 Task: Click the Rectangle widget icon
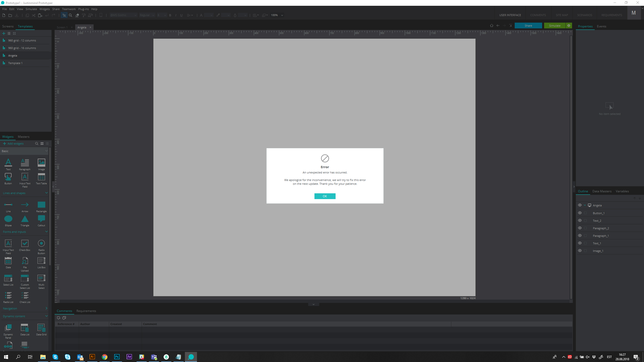point(41,205)
